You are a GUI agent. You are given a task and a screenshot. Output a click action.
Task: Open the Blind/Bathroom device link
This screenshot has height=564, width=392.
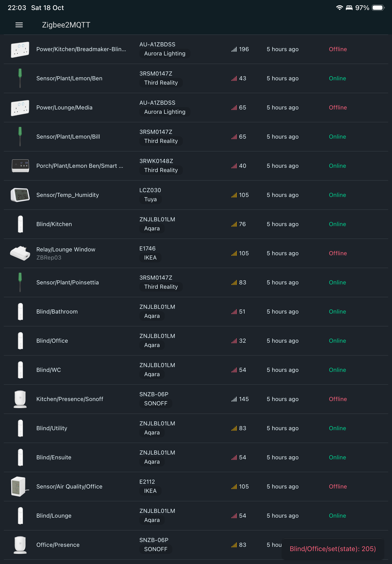(x=57, y=312)
